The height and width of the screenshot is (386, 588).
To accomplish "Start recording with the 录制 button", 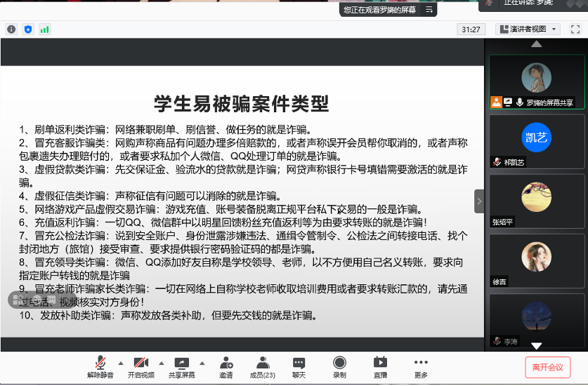I will [339, 366].
